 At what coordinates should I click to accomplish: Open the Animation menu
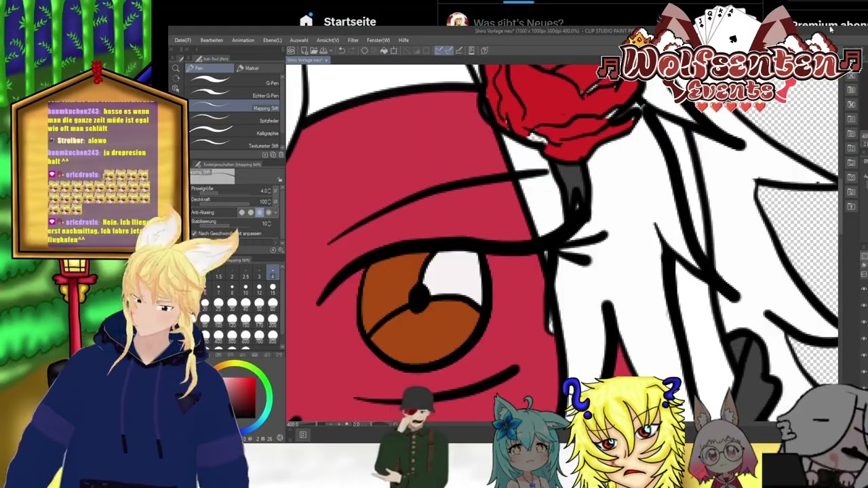(x=243, y=40)
